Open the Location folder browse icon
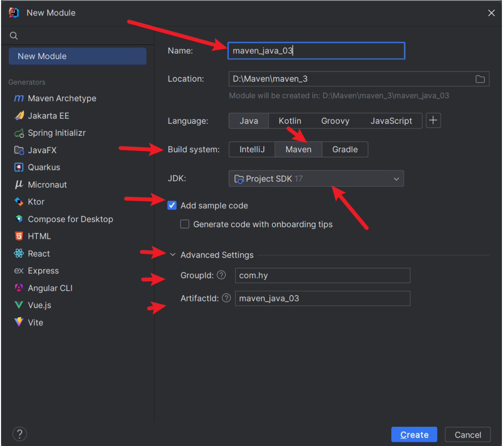This screenshot has height=446, width=504. pyautogui.click(x=480, y=79)
